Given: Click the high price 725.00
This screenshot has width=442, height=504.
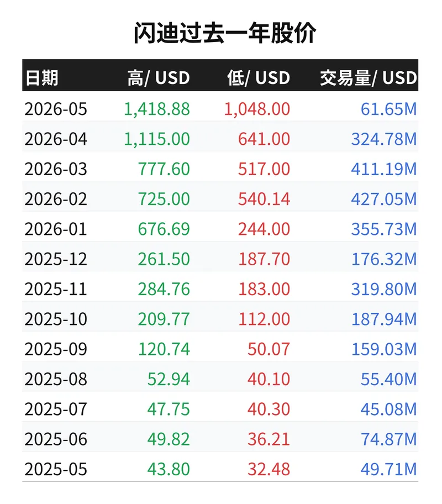Looking at the screenshot, I should 164,199.
